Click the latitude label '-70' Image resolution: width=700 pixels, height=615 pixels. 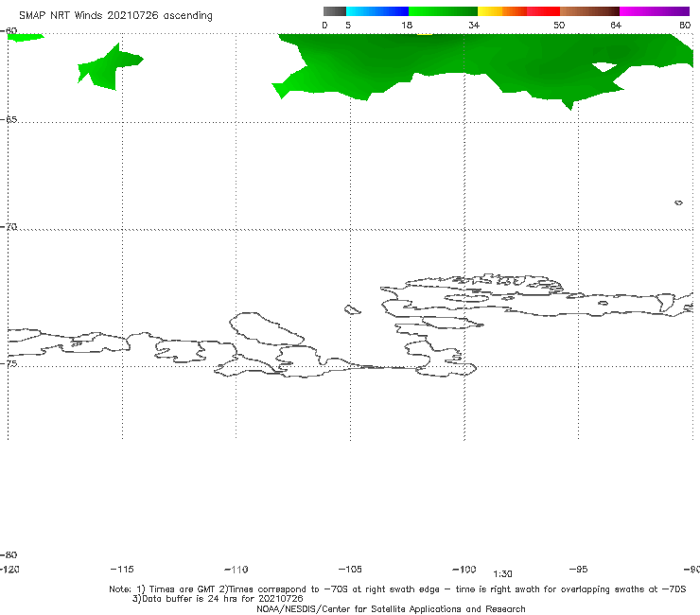click(x=9, y=227)
